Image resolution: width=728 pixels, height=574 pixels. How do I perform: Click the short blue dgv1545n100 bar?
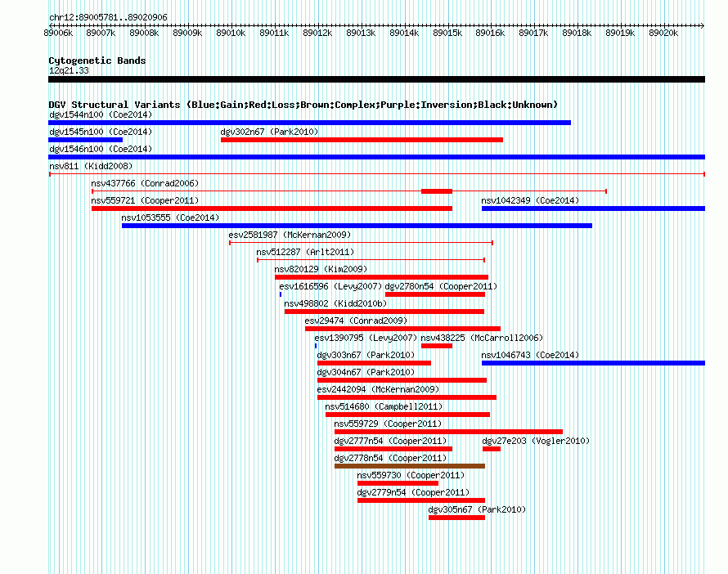pos(85,140)
